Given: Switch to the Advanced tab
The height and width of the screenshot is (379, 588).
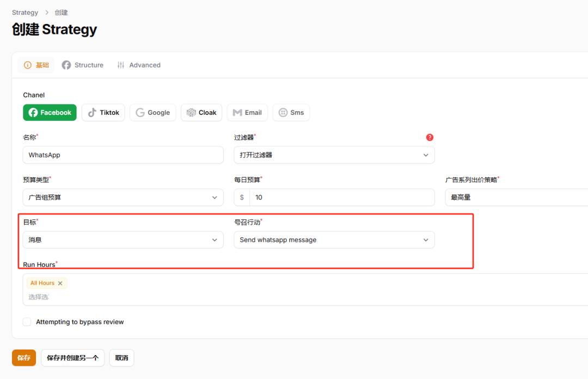Looking at the screenshot, I should point(139,65).
